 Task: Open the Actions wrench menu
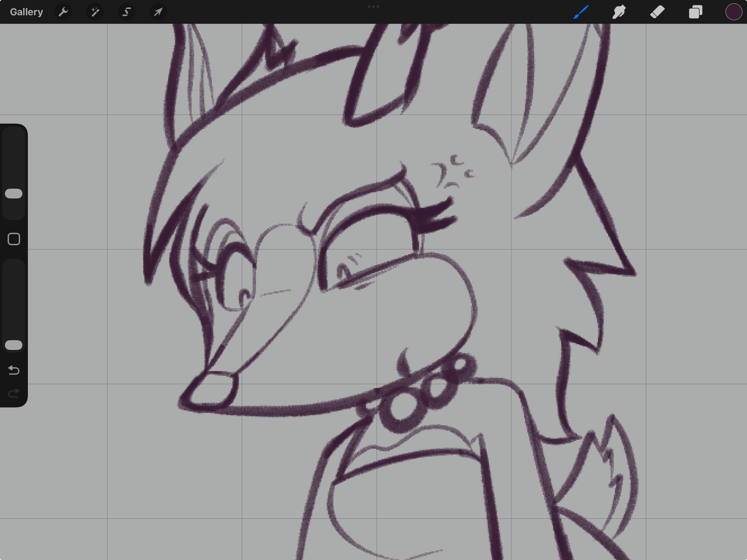[x=63, y=12]
